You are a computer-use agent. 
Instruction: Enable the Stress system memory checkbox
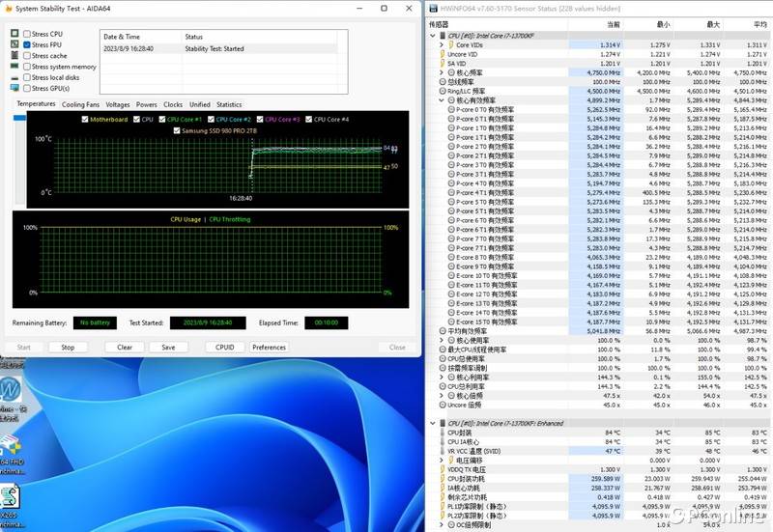pos(27,66)
